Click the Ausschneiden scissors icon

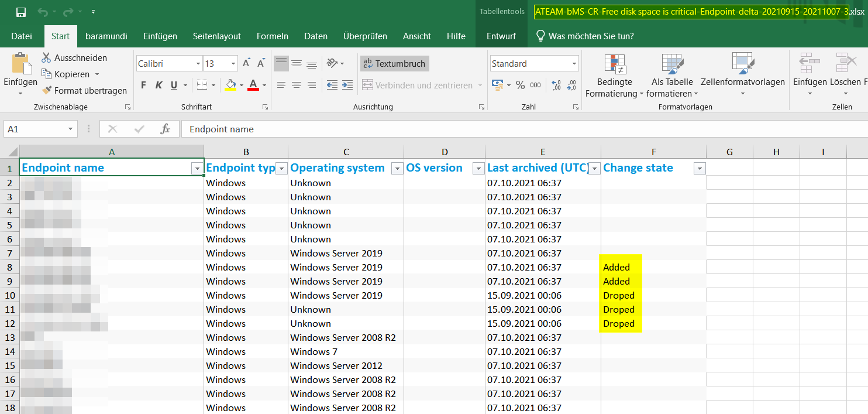pos(47,58)
